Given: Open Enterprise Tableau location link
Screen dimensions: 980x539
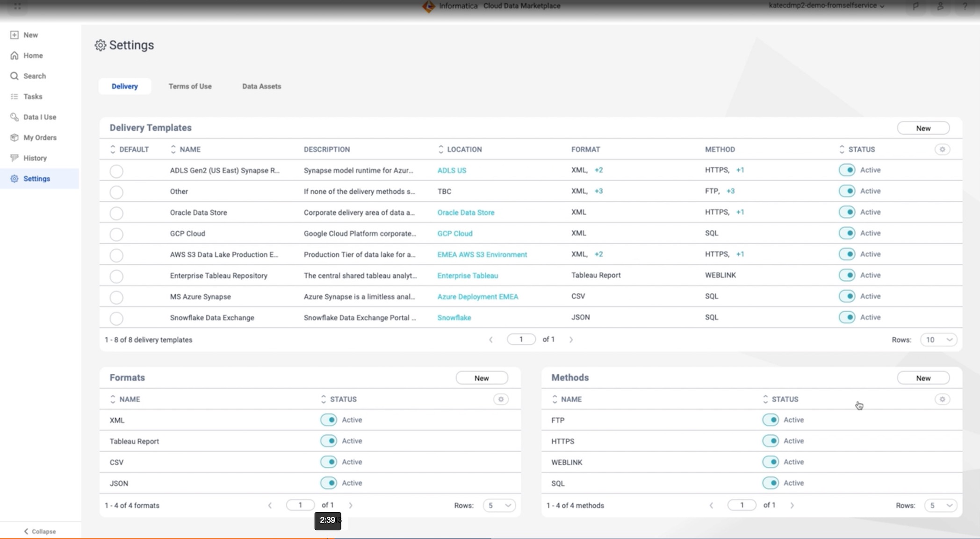Looking at the screenshot, I should [x=468, y=276].
